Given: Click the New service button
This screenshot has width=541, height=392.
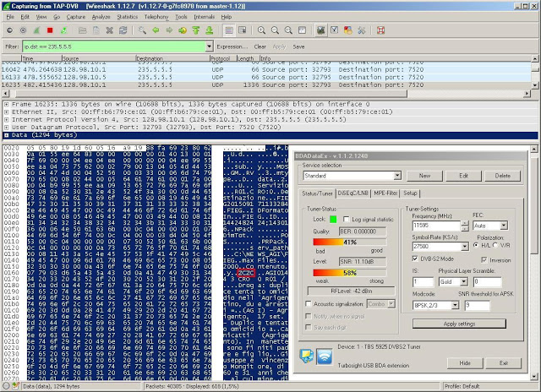Looking at the screenshot, I should tap(424, 176).
